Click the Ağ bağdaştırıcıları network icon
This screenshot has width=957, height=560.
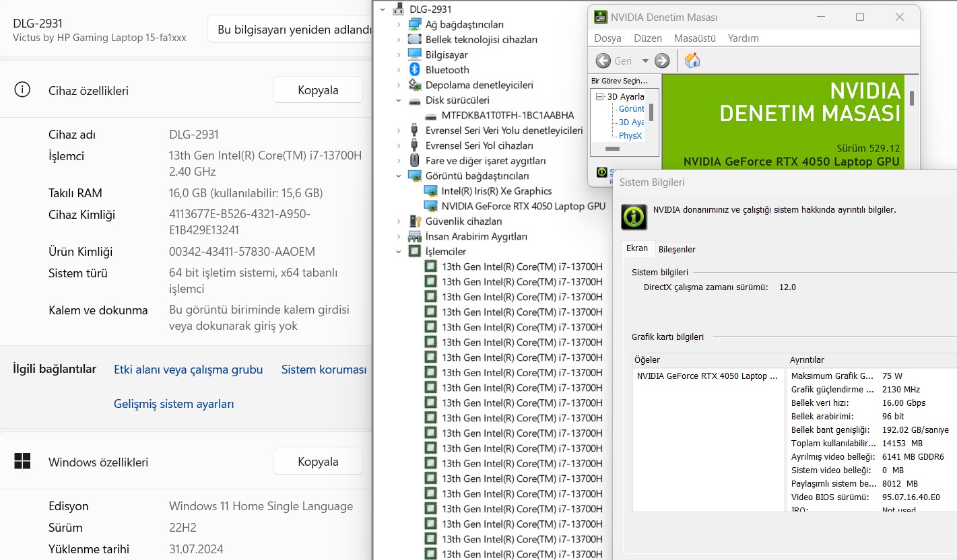415,24
